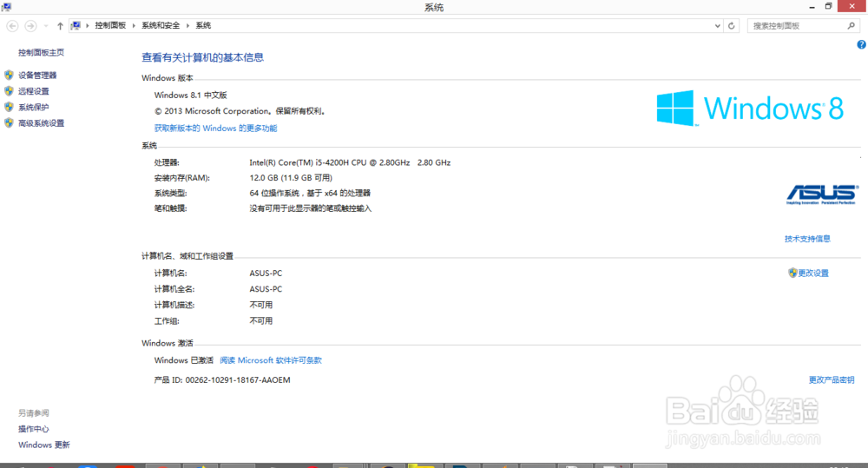
Task: Restore down the 系统 window
Action: [x=829, y=7]
